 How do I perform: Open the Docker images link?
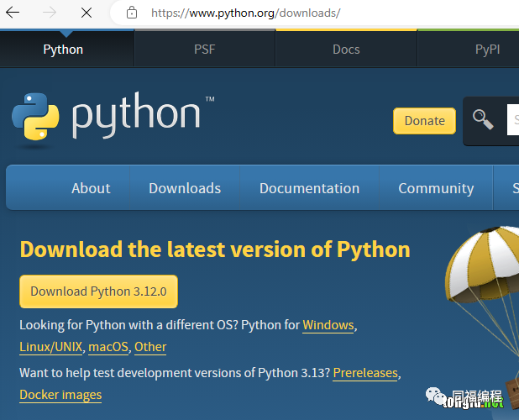coord(60,395)
